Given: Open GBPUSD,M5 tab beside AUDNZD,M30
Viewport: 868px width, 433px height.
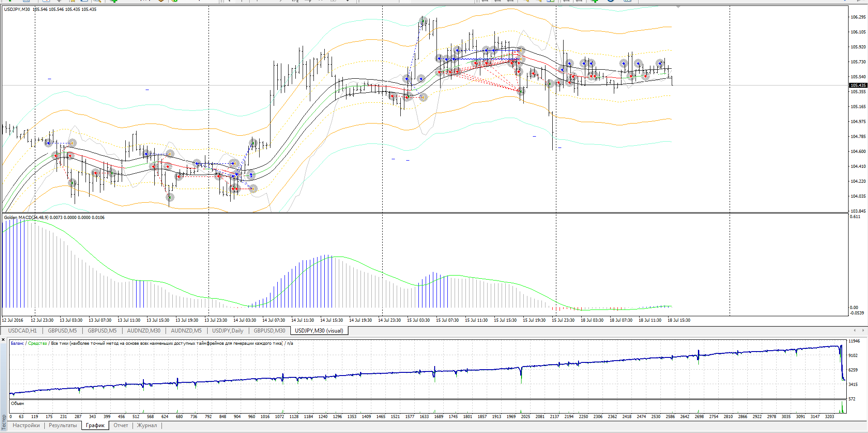Looking at the screenshot, I should tap(102, 331).
